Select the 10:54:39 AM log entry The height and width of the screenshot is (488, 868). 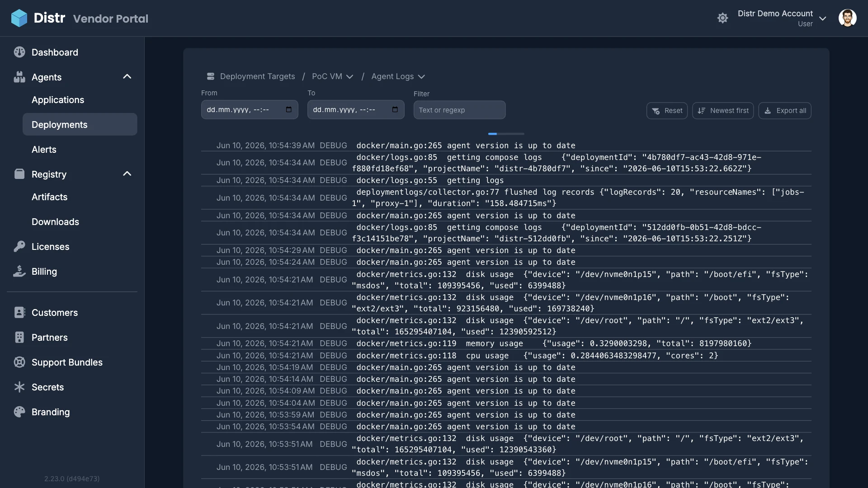[506, 145]
